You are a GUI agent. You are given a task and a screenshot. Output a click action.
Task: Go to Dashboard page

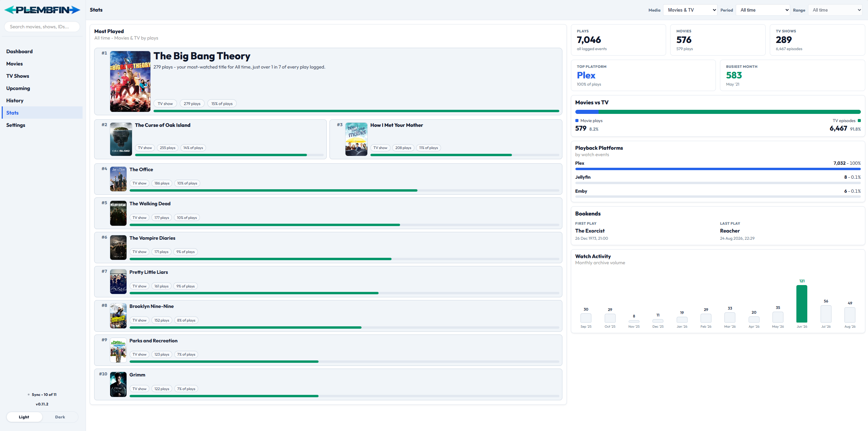(42, 51)
